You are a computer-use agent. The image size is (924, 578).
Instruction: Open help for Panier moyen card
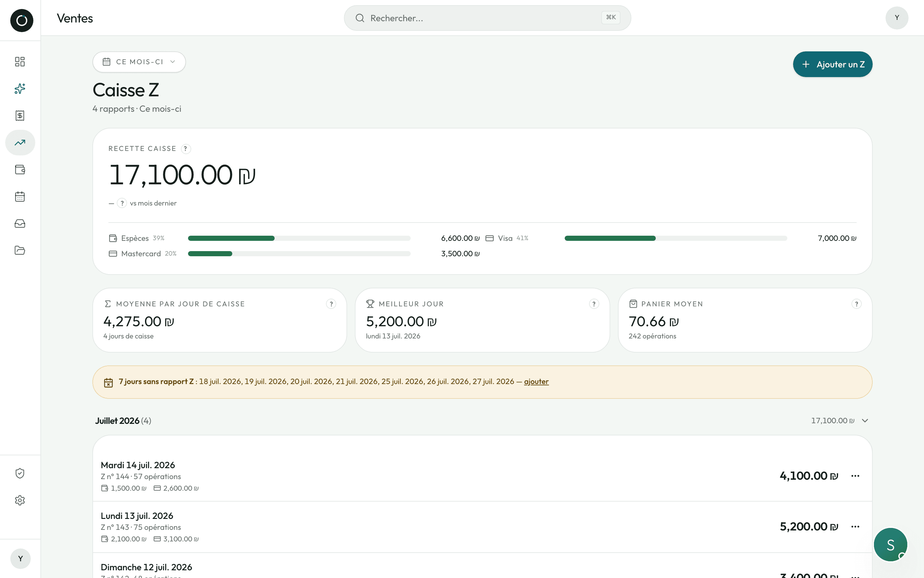pyautogui.click(x=856, y=304)
